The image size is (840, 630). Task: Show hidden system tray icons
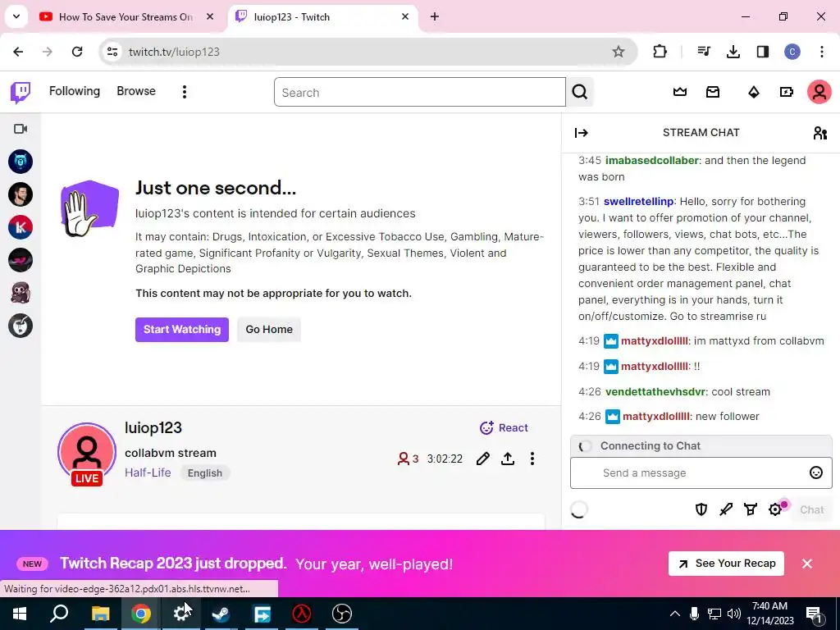(x=675, y=614)
